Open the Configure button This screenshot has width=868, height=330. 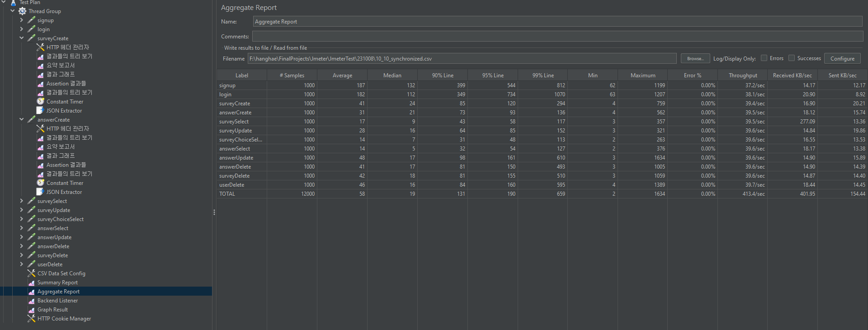842,58
